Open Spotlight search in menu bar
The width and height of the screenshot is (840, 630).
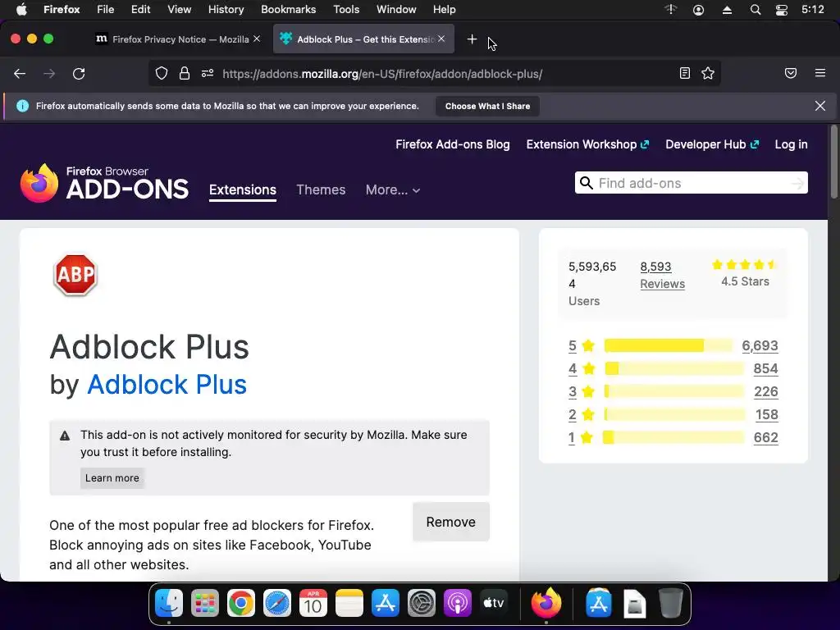click(x=756, y=10)
